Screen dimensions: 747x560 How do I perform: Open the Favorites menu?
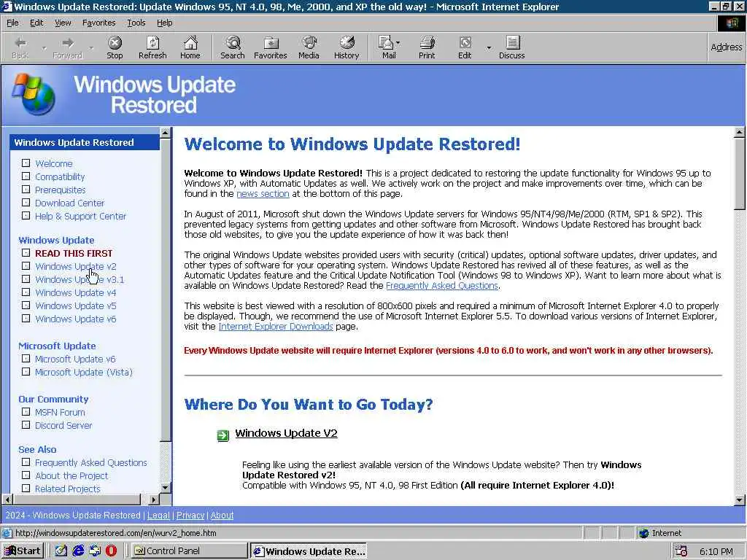coord(98,23)
